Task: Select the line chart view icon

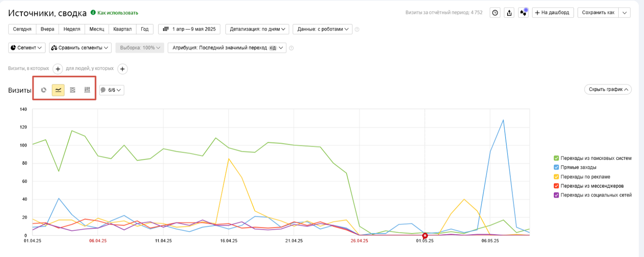Action: pyautogui.click(x=58, y=90)
